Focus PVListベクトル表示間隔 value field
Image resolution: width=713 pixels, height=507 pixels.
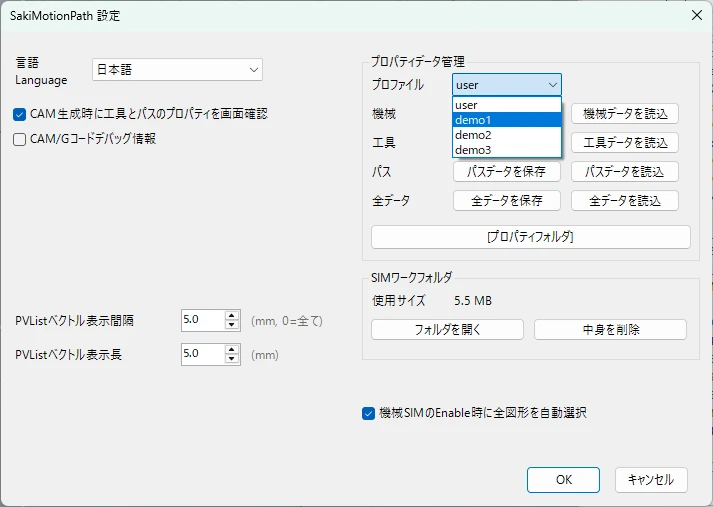(x=203, y=320)
